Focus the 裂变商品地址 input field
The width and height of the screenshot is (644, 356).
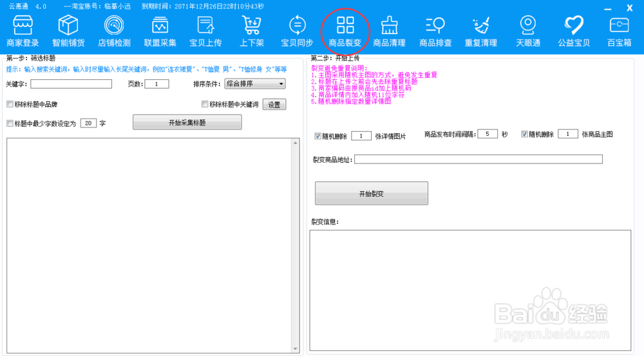(x=478, y=159)
